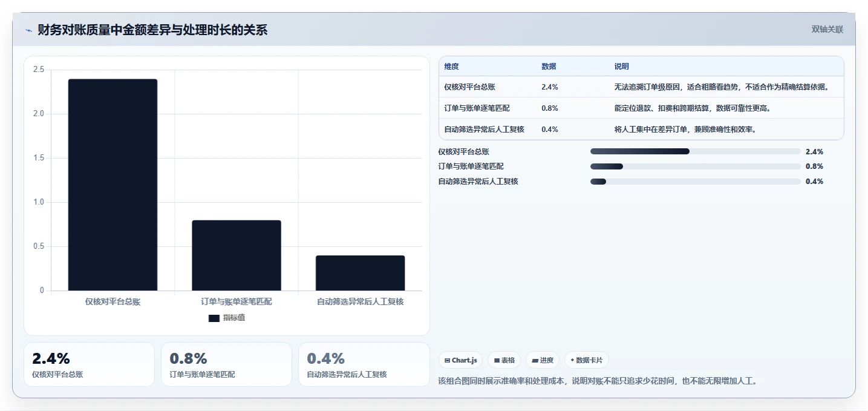Click the 2.5 tick on the y-axis
This screenshot has height=411, width=868.
click(39, 70)
